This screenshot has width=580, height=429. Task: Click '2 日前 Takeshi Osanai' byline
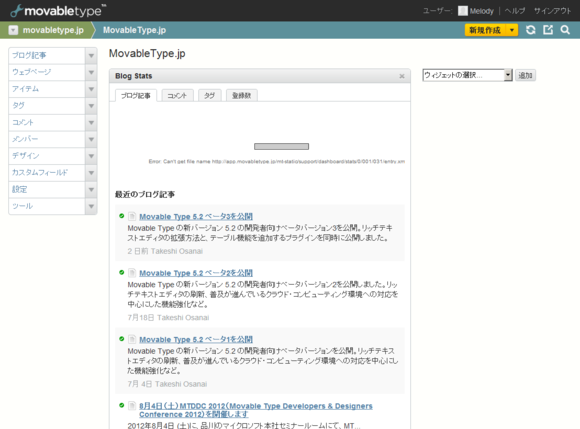tap(165, 251)
